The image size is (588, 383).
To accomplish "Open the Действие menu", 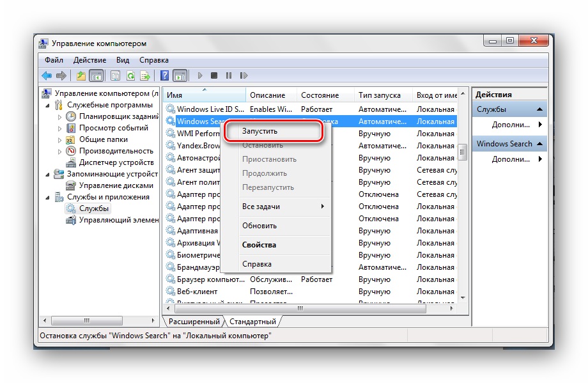I will coord(89,60).
